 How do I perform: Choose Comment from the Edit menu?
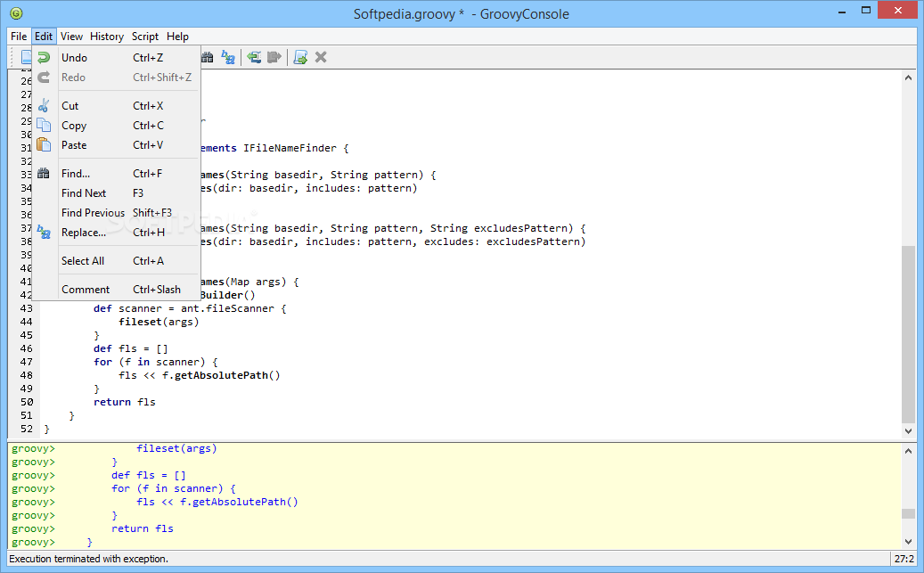click(116, 290)
